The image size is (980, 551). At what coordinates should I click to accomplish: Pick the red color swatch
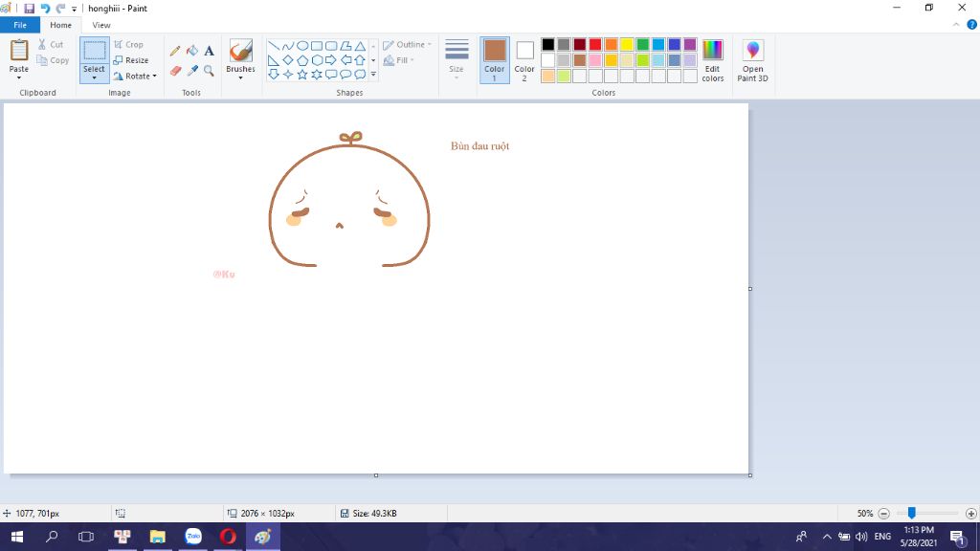pos(595,44)
